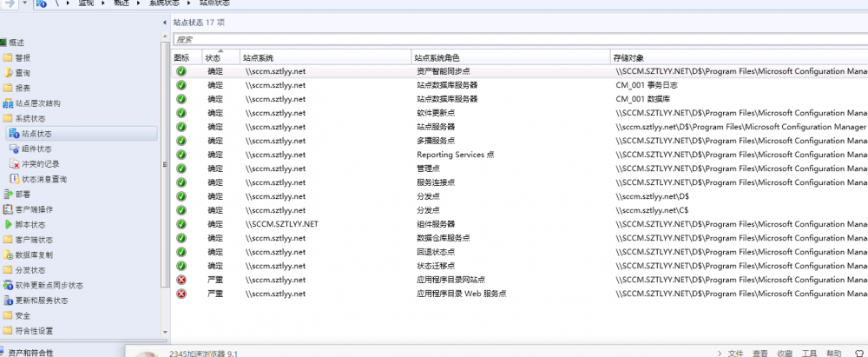The height and width of the screenshot is (357, 868).
Task: Select the 软件更新点 row
Action: coord(520,113)
